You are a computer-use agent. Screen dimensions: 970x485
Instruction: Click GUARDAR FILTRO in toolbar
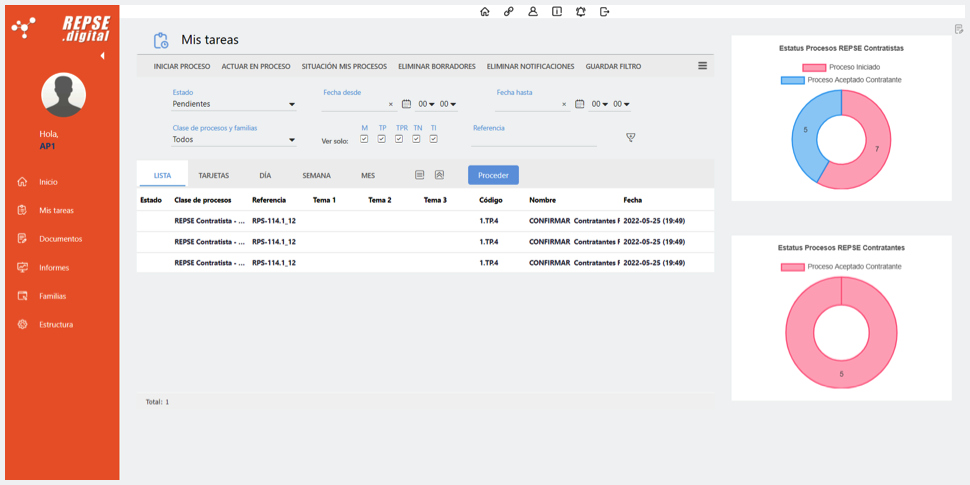point(613,66)
